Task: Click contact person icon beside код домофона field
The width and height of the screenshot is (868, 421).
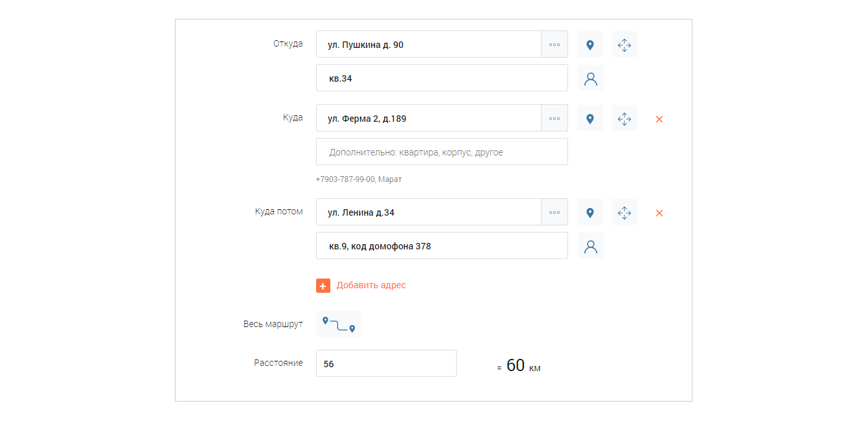Action: coord(590,246)
